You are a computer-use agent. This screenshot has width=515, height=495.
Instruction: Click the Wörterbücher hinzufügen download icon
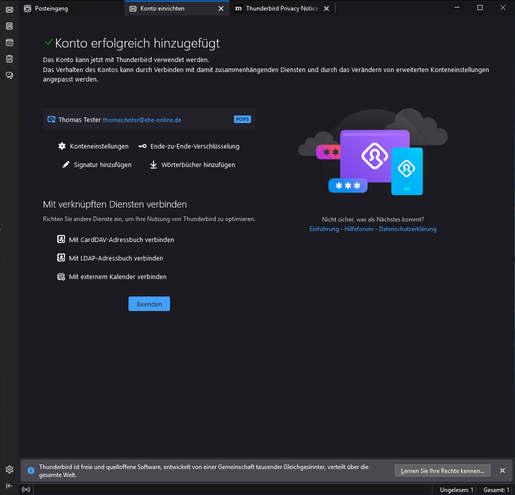[x=153, y=164]
